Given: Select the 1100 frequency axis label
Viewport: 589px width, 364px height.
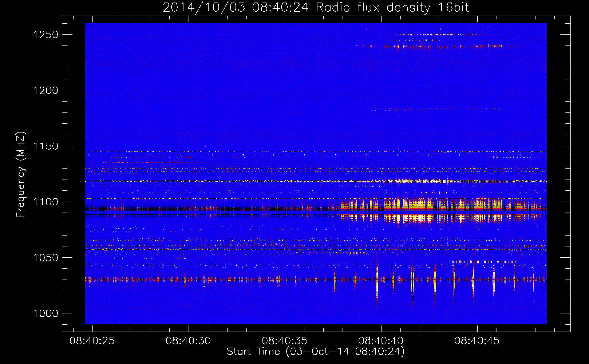Looking at the screenshot, I should [x=46, y=202].
